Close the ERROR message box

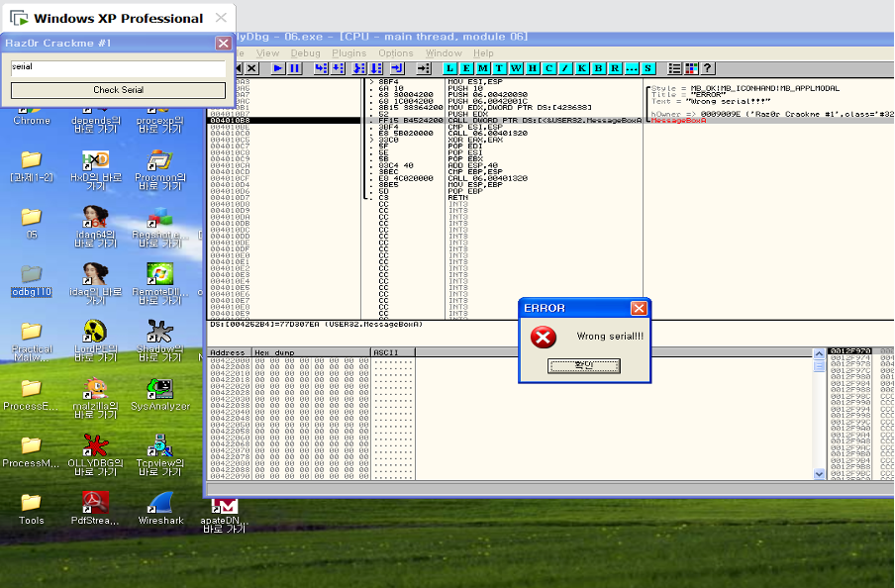click(x=639, y=308)
